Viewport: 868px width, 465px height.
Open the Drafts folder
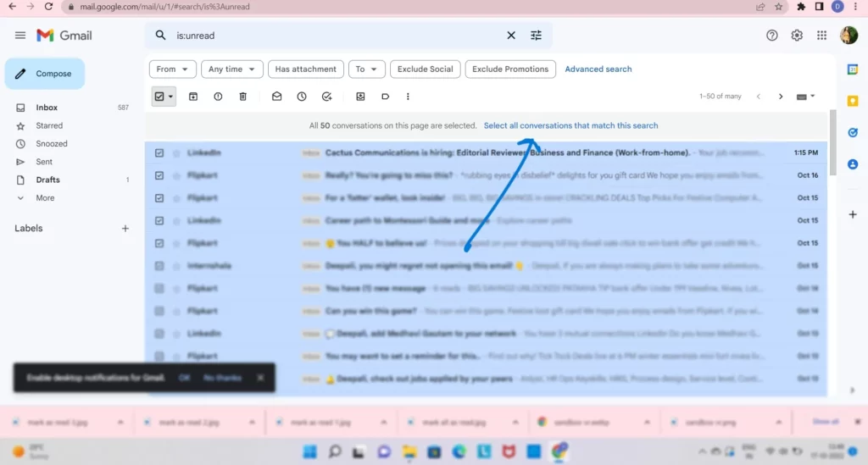point(47,180)
